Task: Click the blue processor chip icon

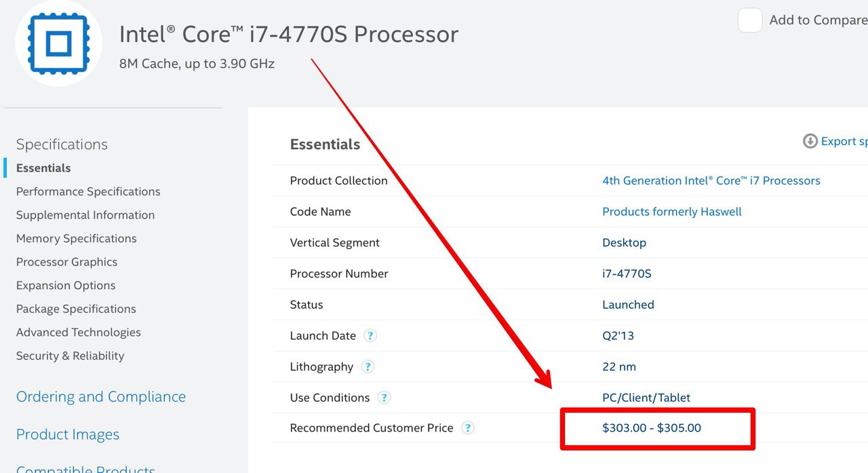Action: (x=58, y=44)
